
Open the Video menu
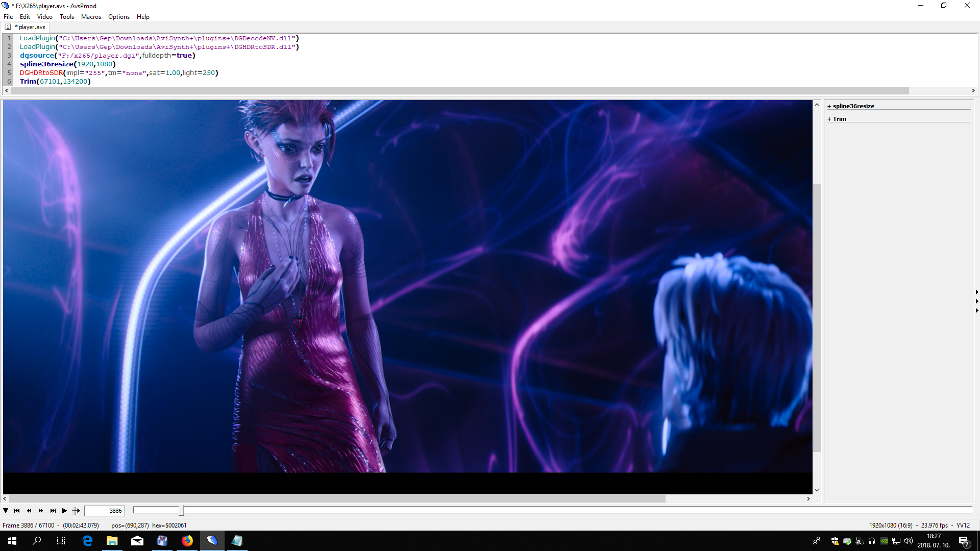pyautogui.click(x=44, y=17)
